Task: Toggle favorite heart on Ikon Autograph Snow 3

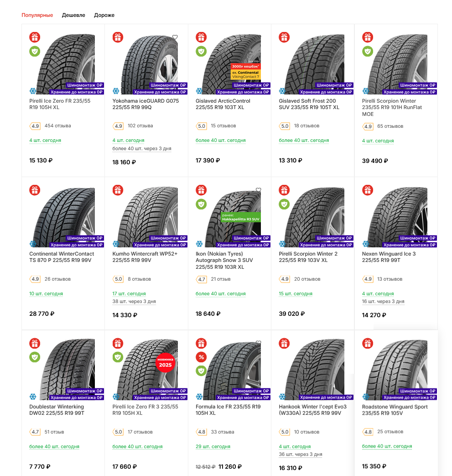Action: point(258,190)
